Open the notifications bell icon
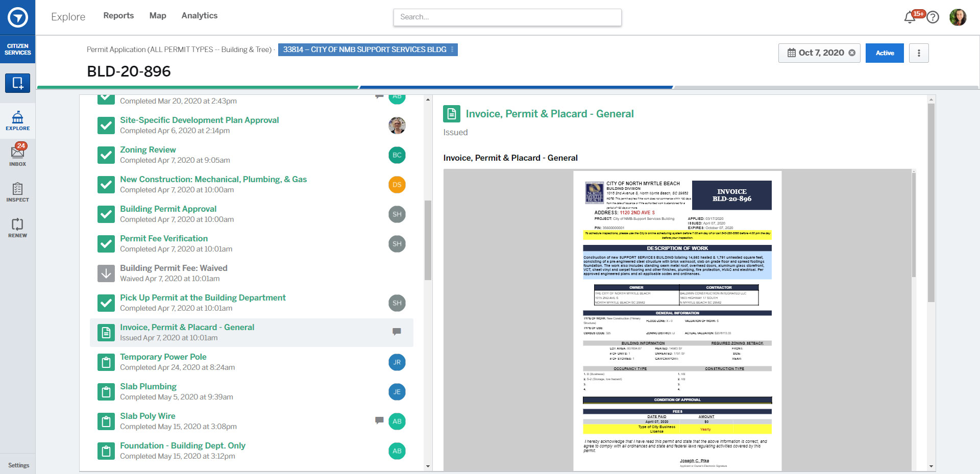Viewport: 980px width, 474px height. (x=909, y=17)
